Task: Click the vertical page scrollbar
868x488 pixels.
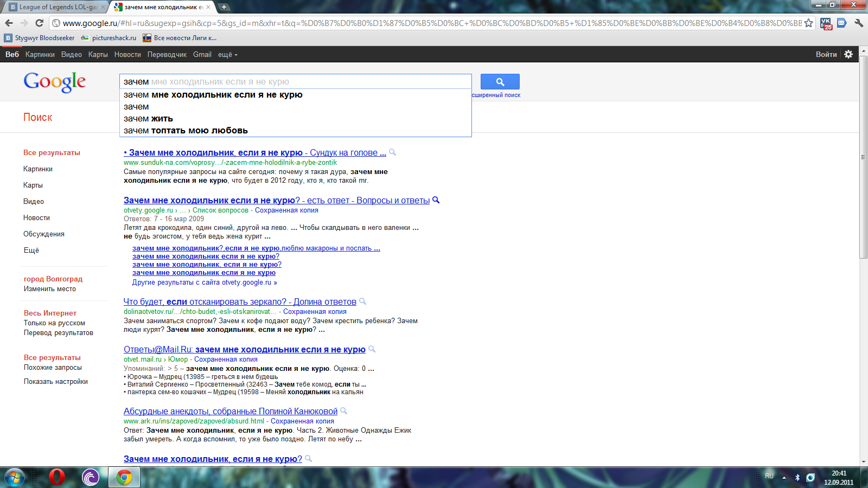Action: [x=863, y=157]
